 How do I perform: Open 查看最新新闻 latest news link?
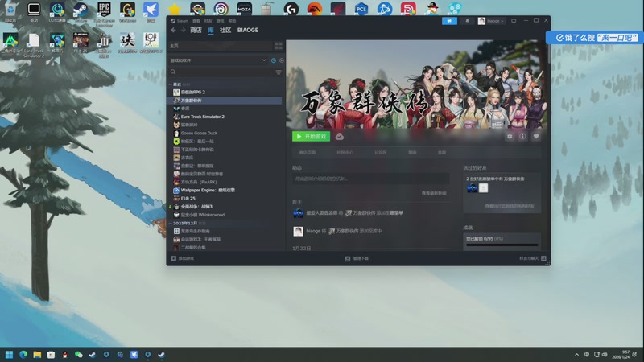[434, 193]
